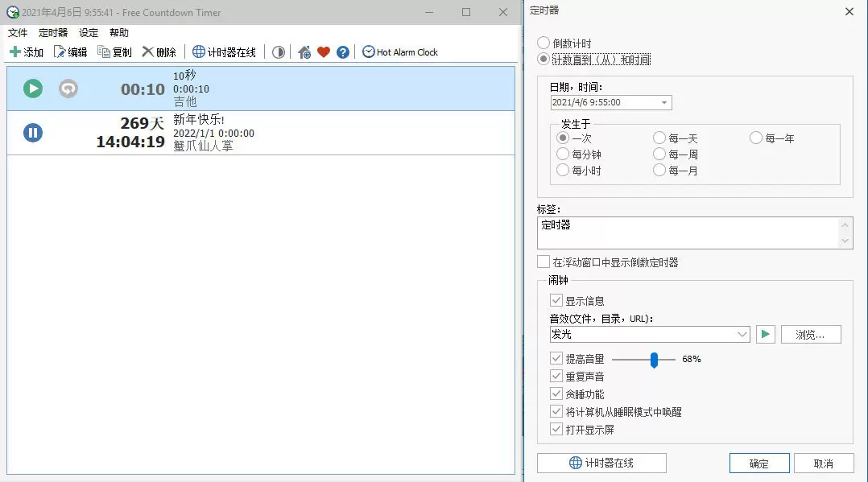Click the Delete X toolbar icon
The image size is (868, 482).
coord(148,52)
